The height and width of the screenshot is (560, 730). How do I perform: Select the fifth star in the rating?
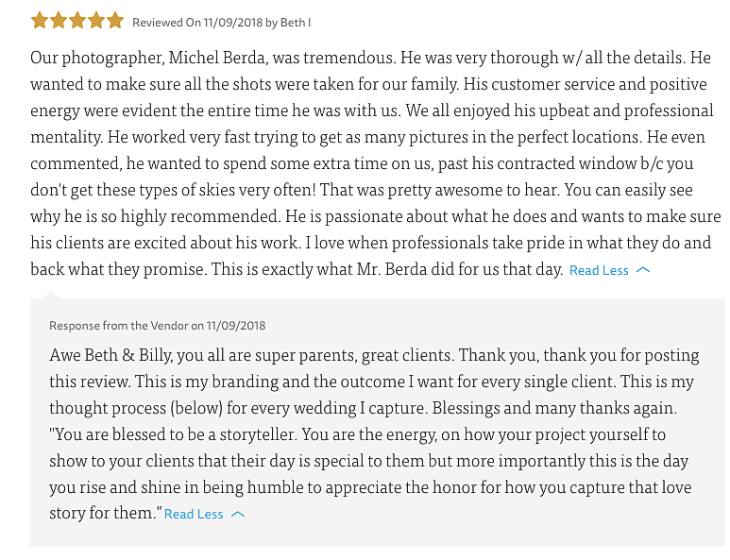pyautogui.click(x=114, y=20)
